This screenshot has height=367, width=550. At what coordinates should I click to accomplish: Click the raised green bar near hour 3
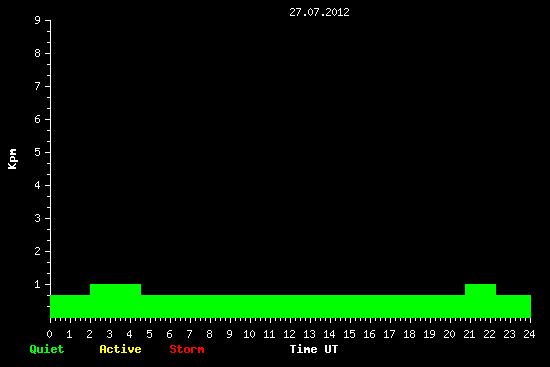pos(115,301)
